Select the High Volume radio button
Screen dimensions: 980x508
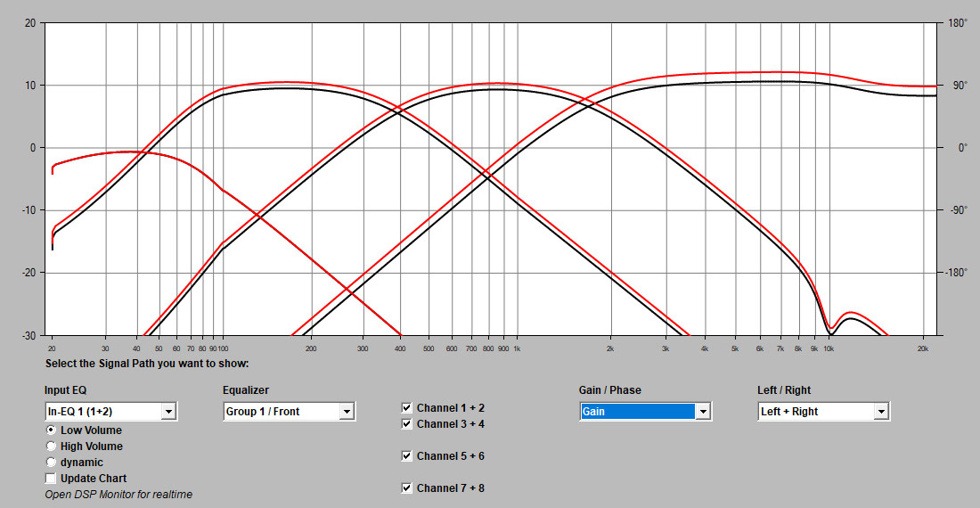click(52, 447)
